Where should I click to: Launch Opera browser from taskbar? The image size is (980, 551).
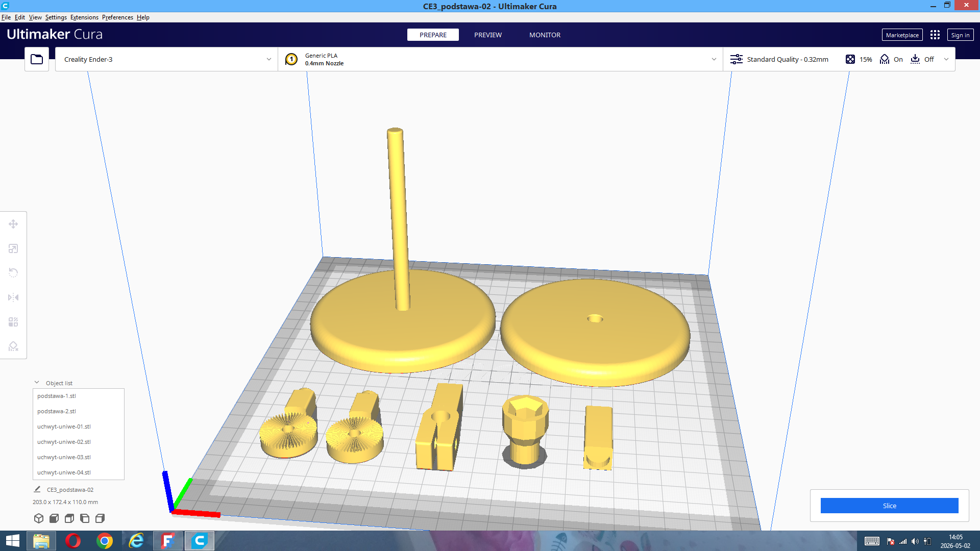(73, 541)
